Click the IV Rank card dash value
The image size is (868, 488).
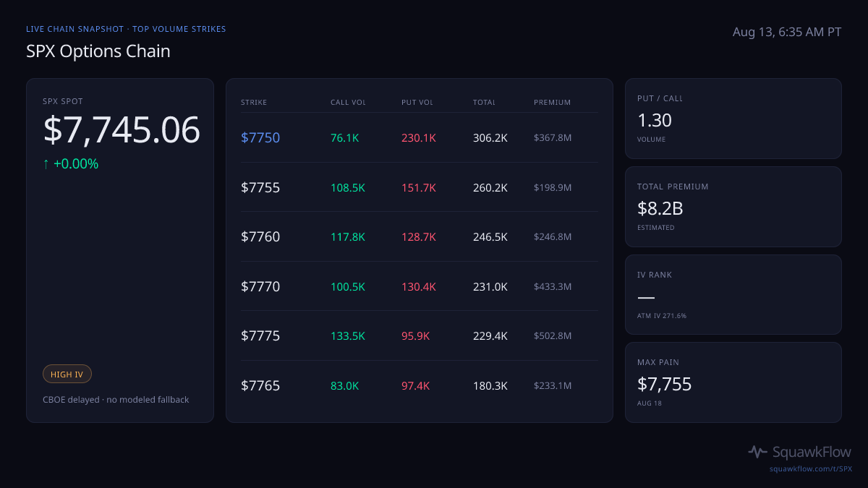point(646,297)
